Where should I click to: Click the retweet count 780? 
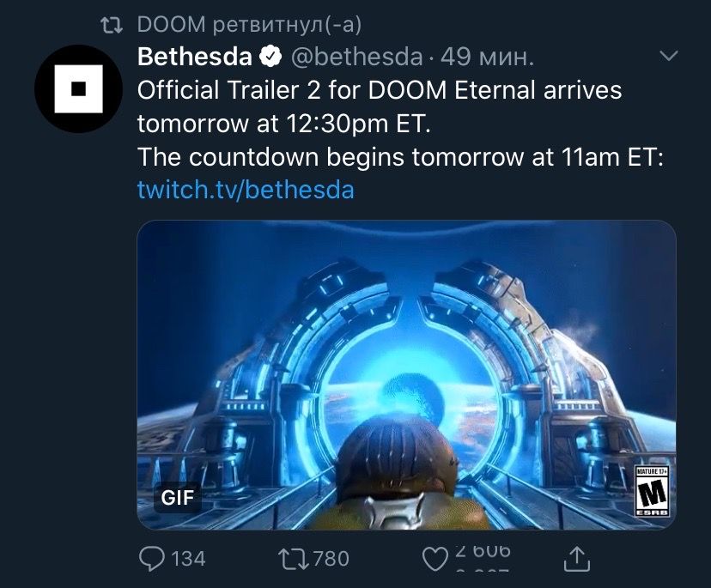[x=331, y=559]
